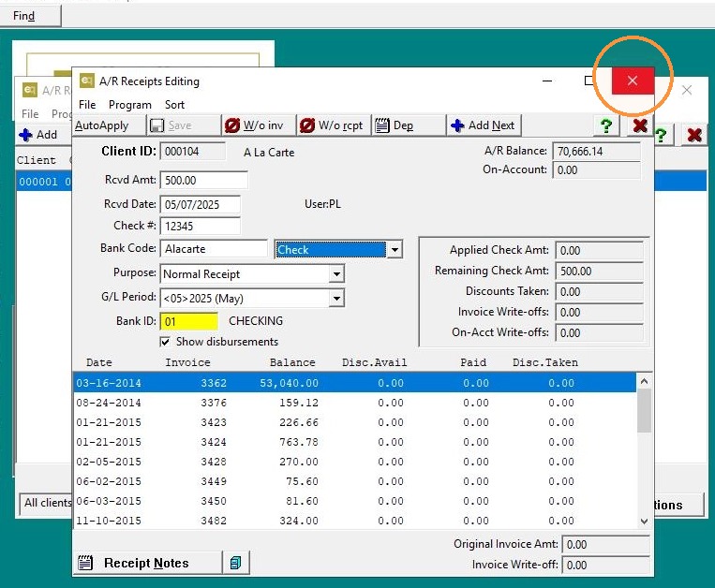Select invoice 3362 row
This screenshot has width=715, height=588.
pyautogui.click(x=355, y=383)
